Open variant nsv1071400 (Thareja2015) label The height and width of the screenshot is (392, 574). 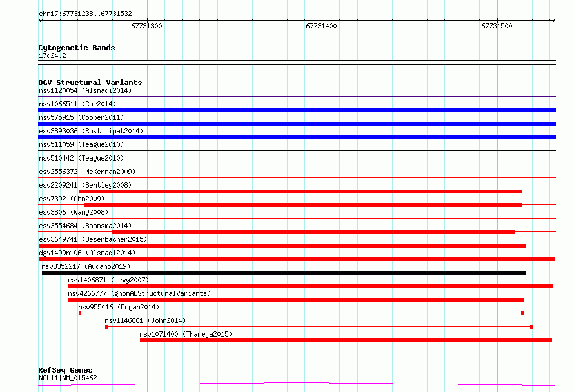click(186, 334)
